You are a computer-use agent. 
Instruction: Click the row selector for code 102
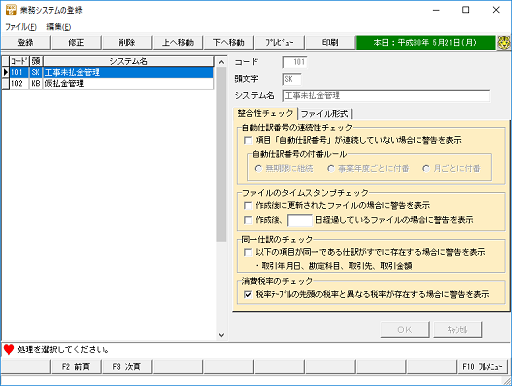pos(5,83)
